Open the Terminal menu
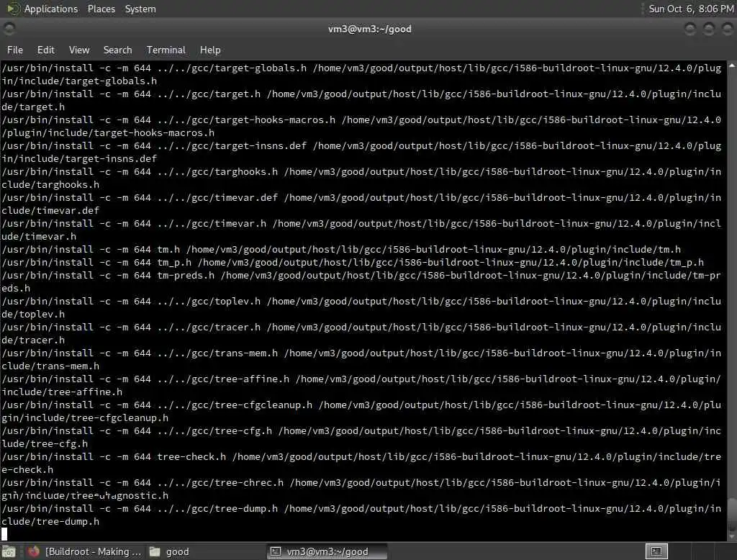The height and width of the screenshot is (560, 737). click(166, 50)
